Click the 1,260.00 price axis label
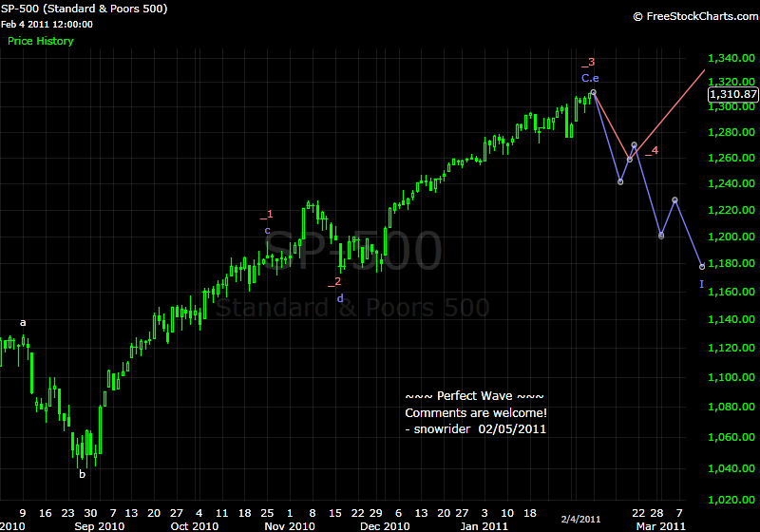Image resolution: width=760 pixels, height=532 pixels. 731,158
